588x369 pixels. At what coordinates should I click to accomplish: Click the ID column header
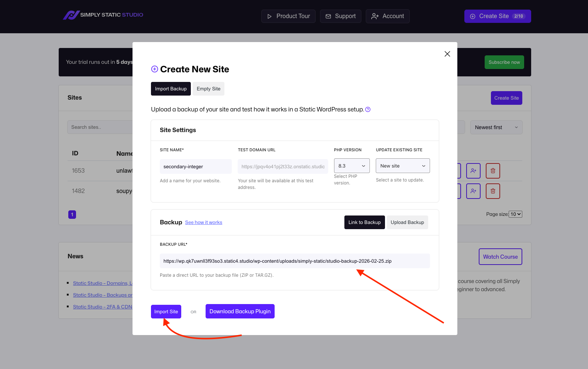75,154
